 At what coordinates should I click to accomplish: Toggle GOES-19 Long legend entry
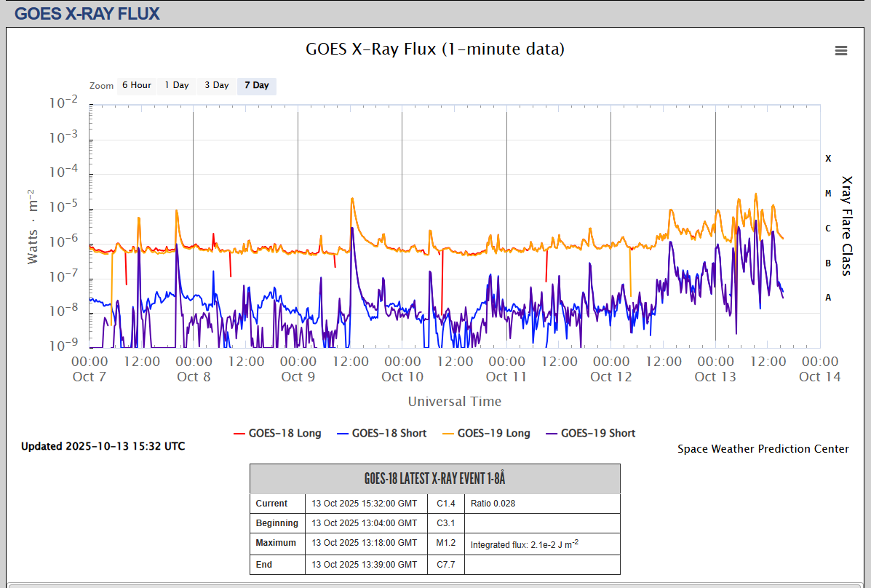click(x=486, y=433)
